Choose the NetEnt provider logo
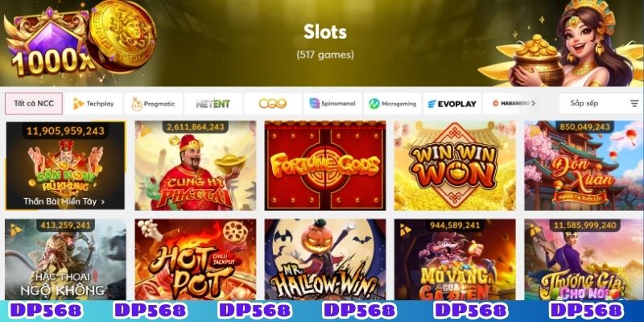Screen dimensions: 644x322 213,104
